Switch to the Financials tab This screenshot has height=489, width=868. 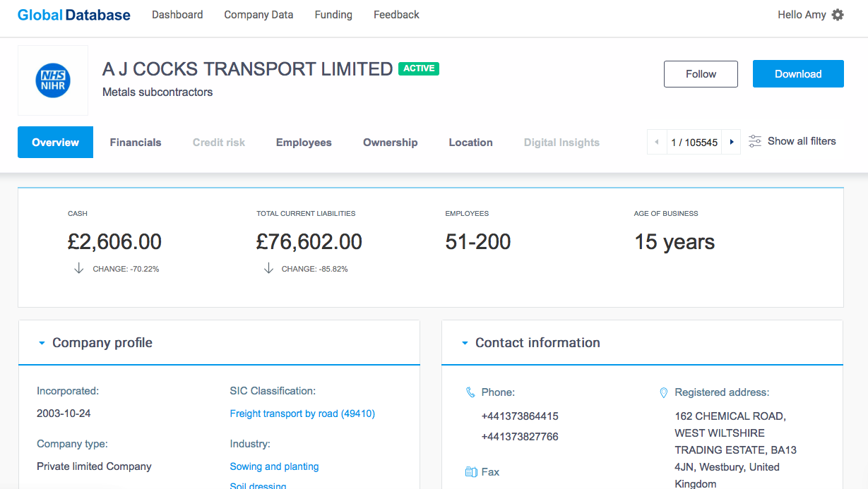coord(136,143)
